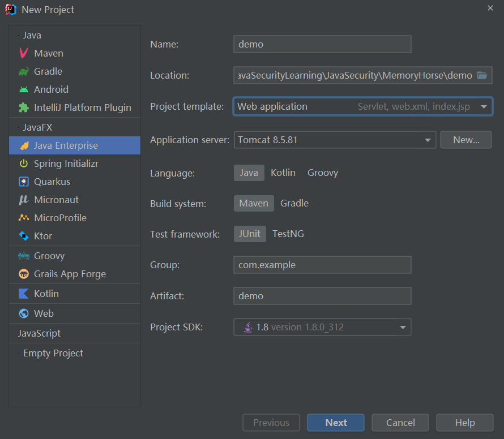Click the Group input field
This screenshot has height=439, width=504.
pos(322,265)
